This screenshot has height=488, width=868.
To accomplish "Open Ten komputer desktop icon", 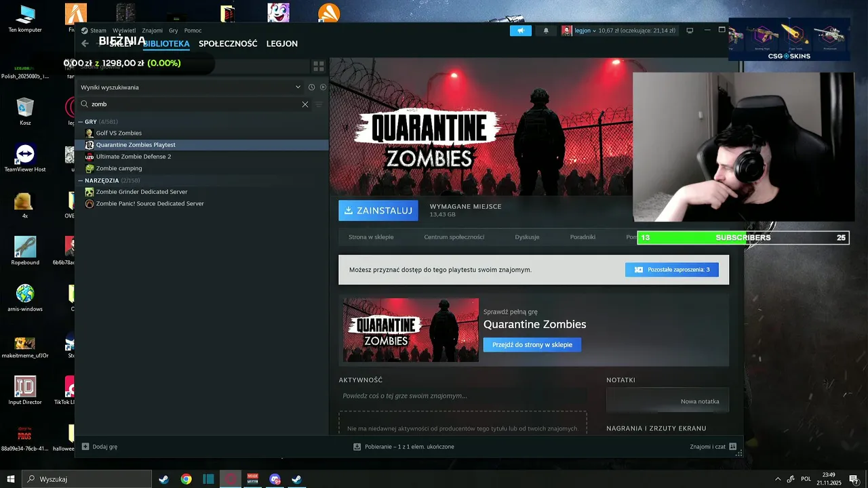I will (25, 19).
